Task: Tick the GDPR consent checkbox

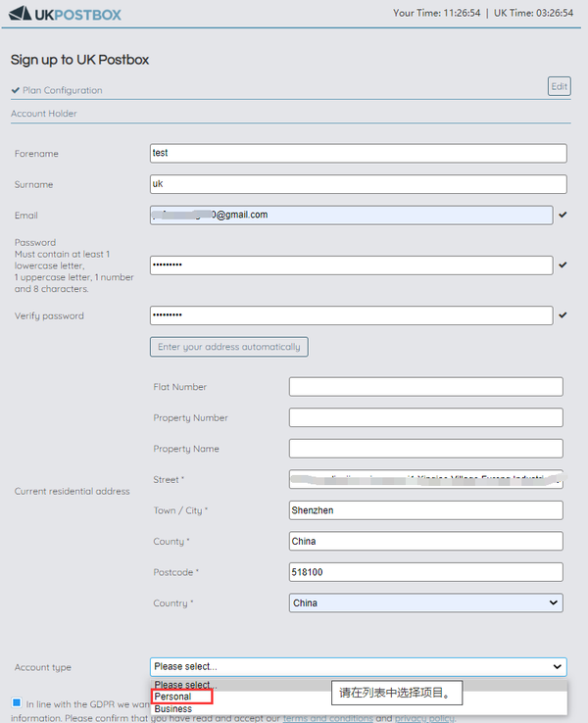Action: [x=17, y=702]
